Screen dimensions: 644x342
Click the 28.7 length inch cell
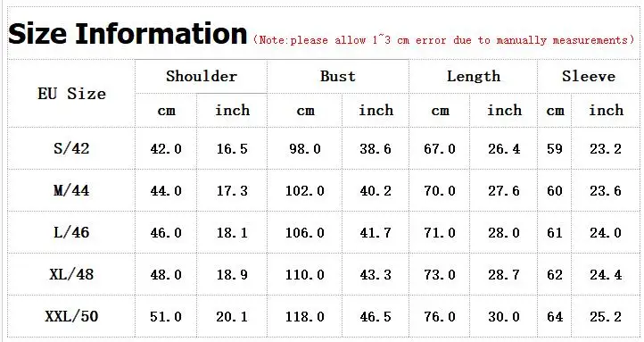click(504, 274)
